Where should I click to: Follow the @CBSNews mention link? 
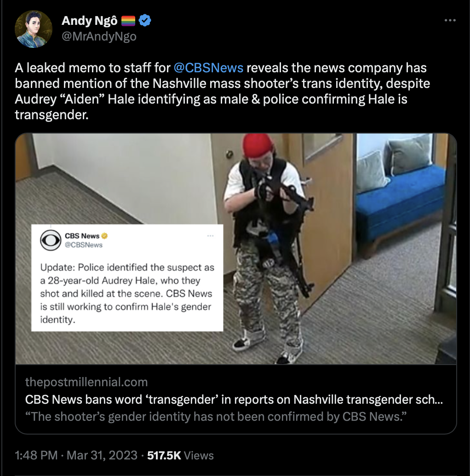pyautogui.click(x=208, y=68)
